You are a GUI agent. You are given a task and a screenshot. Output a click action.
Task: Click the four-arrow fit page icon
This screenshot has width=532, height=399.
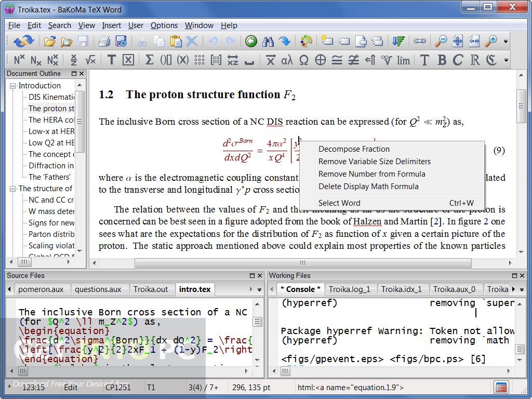[457, 42]
